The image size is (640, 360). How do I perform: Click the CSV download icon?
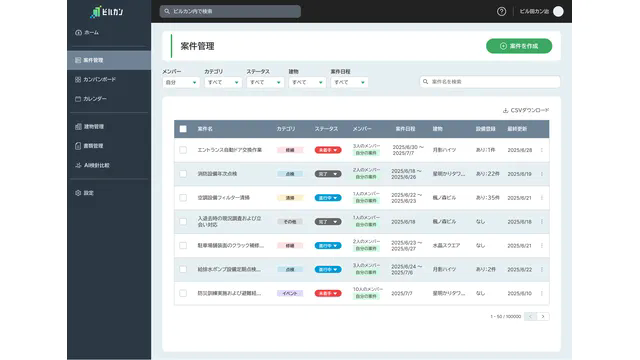point(505,110)
